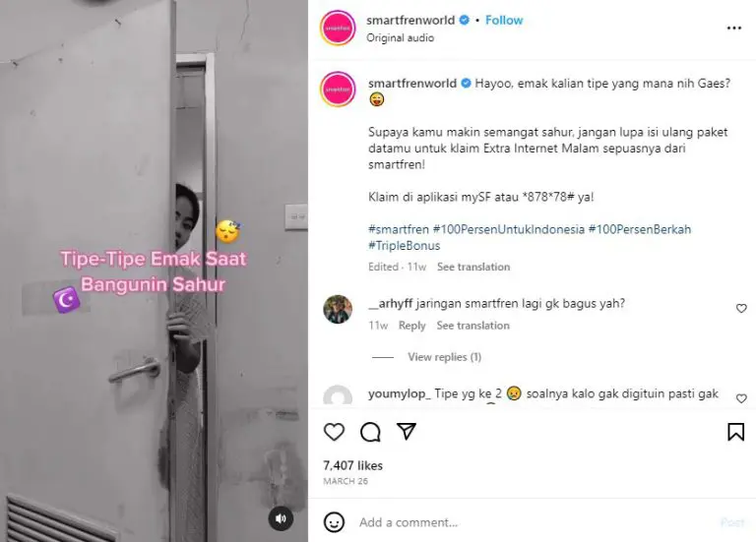Like the post with the heart icon
756x542 pixels.
334,432
